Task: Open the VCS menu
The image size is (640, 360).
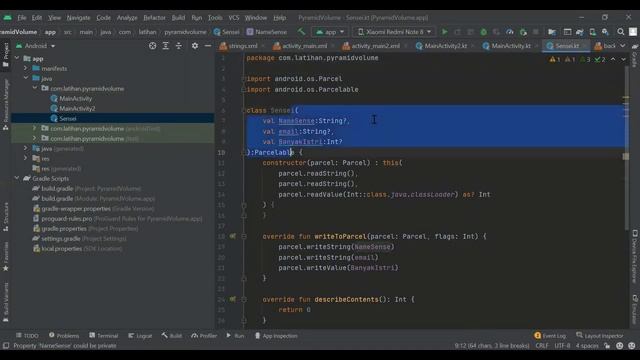Action: pos(233,18)
